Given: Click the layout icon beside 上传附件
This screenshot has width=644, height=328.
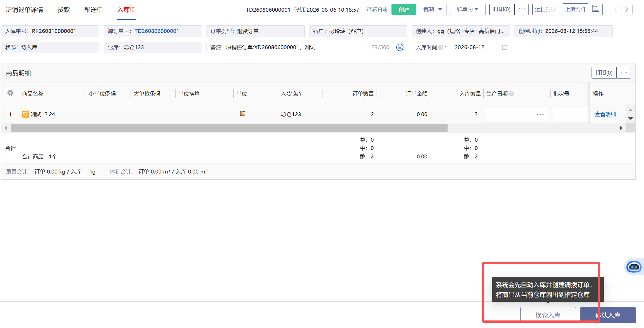Looking at the screenshot, I should [595, 9].
